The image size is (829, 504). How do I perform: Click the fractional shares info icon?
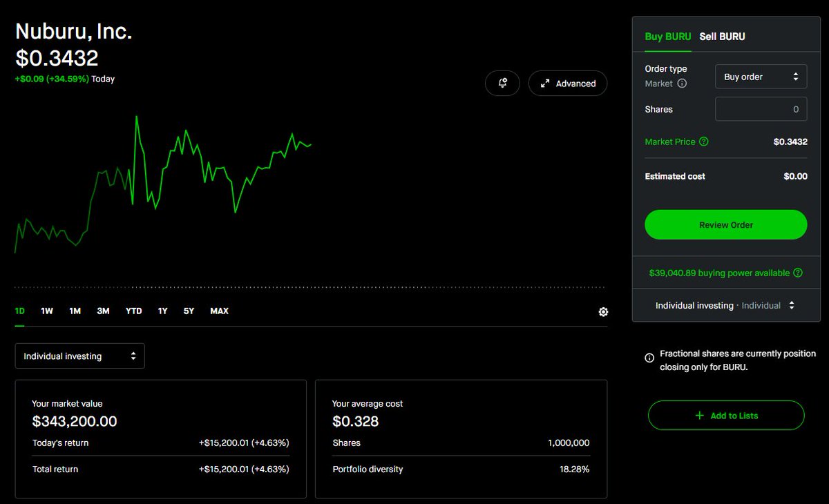coord(649,358)
